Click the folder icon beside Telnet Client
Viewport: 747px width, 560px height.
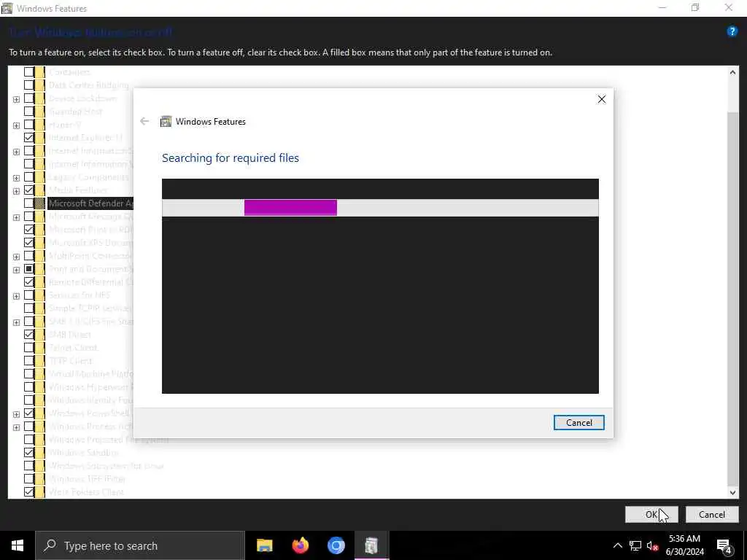pos(40,348)
